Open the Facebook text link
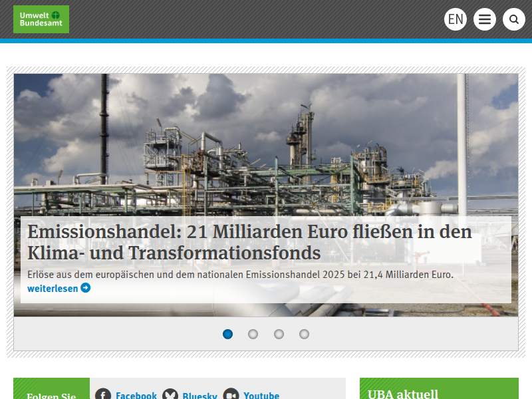 pyautogui.click(x=136, y=396)
